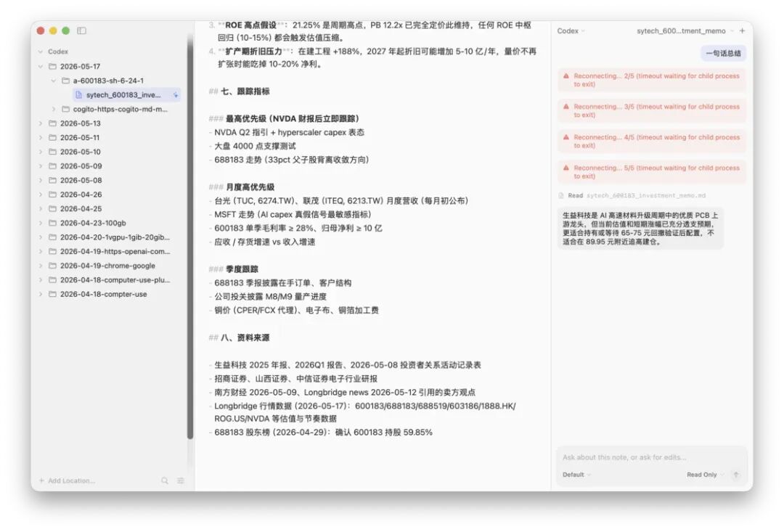Toggle the sidebar panel icon

pyautogui.click(x=81, y=31)
